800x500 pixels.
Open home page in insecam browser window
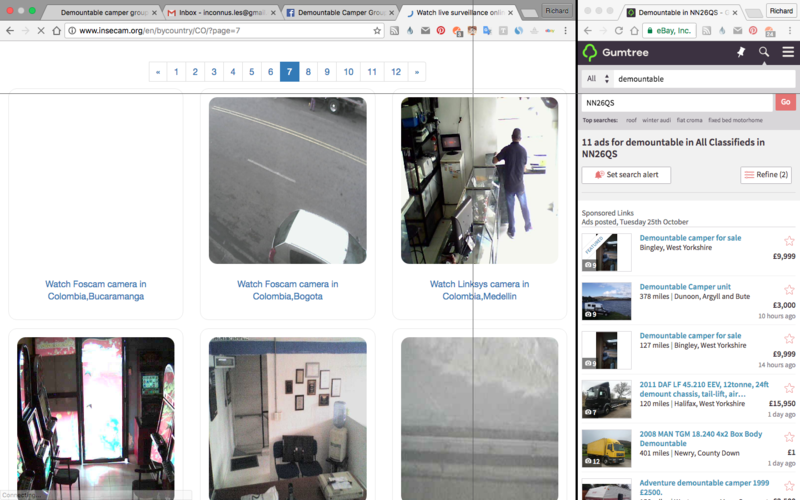coord(56,31)
